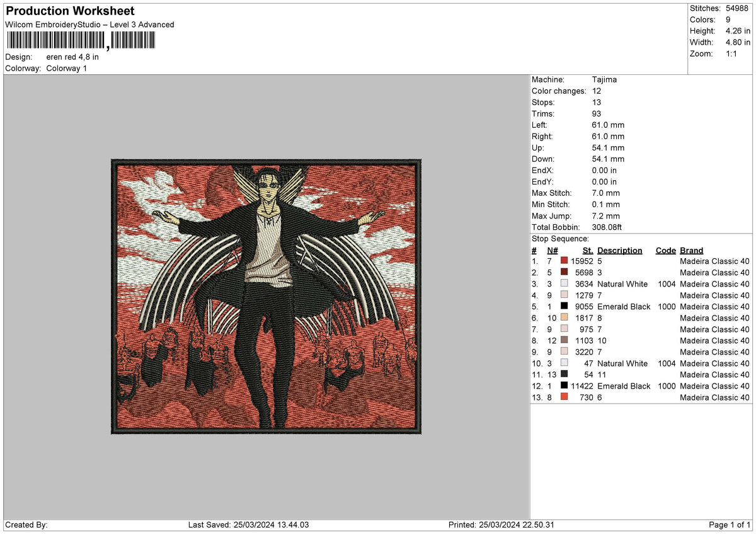Select the pale pink swatch in stop row 4
756x534 pixels.
(564, 295)
